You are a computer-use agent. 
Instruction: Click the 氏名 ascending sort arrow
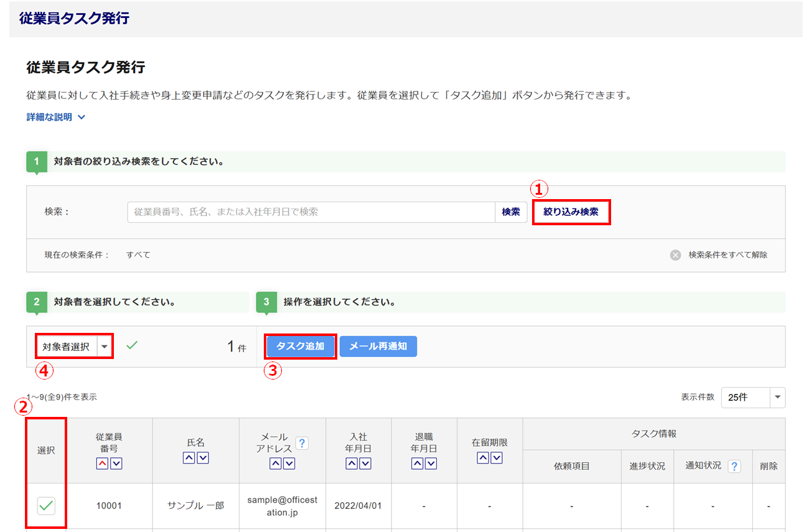pyautogui.click(x=189, y=458)
